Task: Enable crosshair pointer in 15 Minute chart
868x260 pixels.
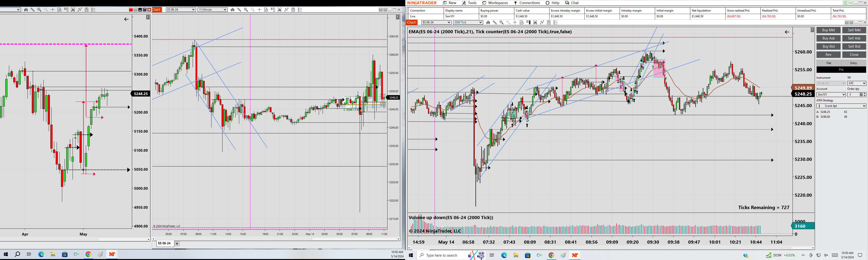Action: 259,10
